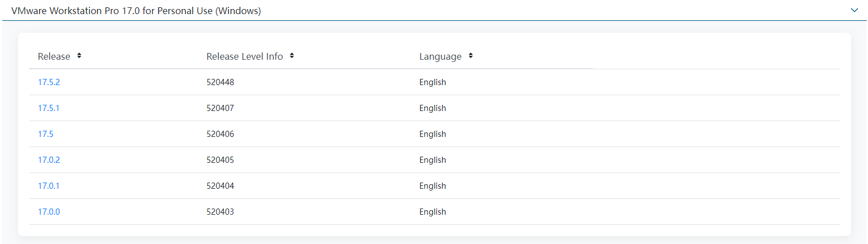Screen dimensions: 868x244
Task: Open the 17.5.2 release link
Action: point(49,82)
